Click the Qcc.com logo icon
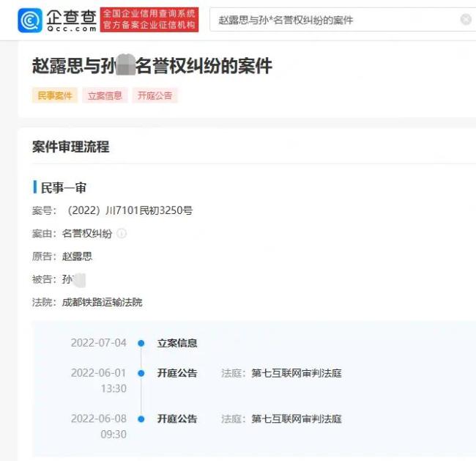 (30, 20)
